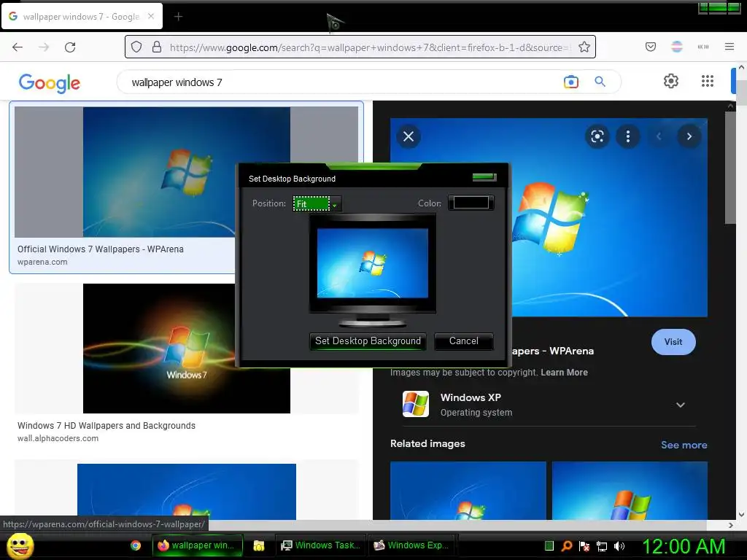Click the orange magnifier tray icon
Screen dimensions: 747x560
pos(566,546)
